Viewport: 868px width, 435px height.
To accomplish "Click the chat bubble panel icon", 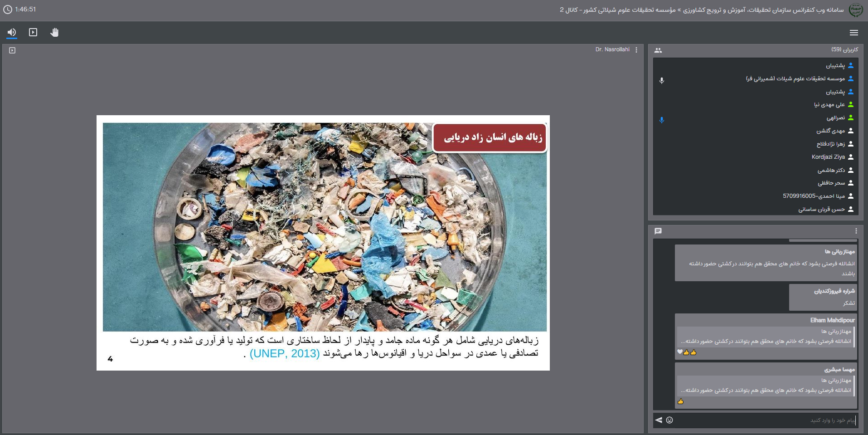I will [x=658, y=231].
